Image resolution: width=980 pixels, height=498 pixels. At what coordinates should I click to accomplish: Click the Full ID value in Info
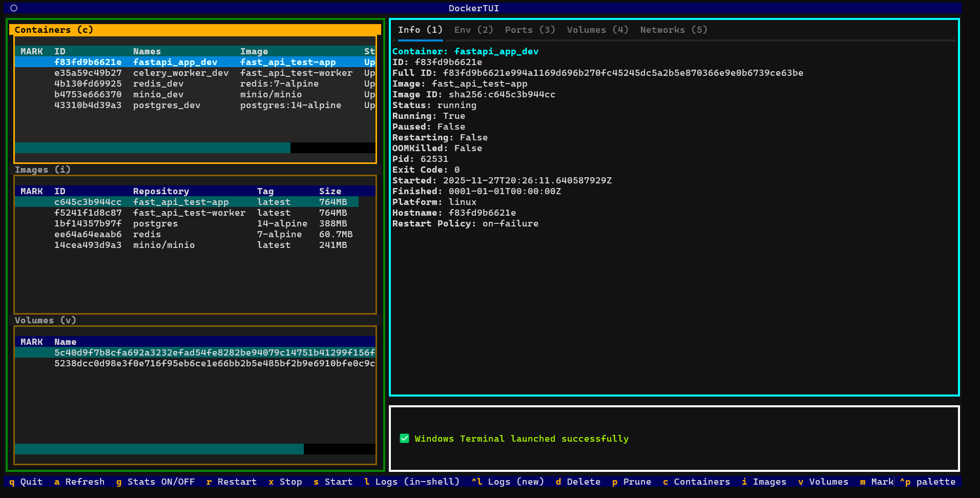(x=623, y=73)
